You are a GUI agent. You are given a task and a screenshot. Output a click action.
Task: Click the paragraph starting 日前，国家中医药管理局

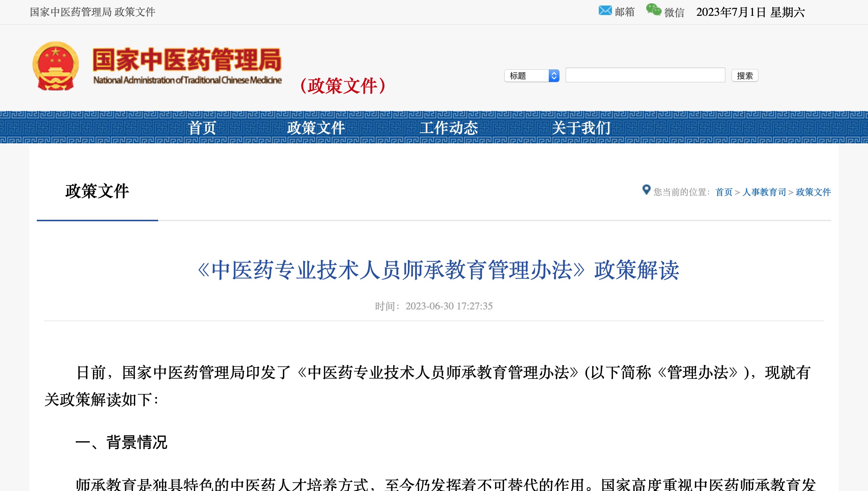(427, 386)
